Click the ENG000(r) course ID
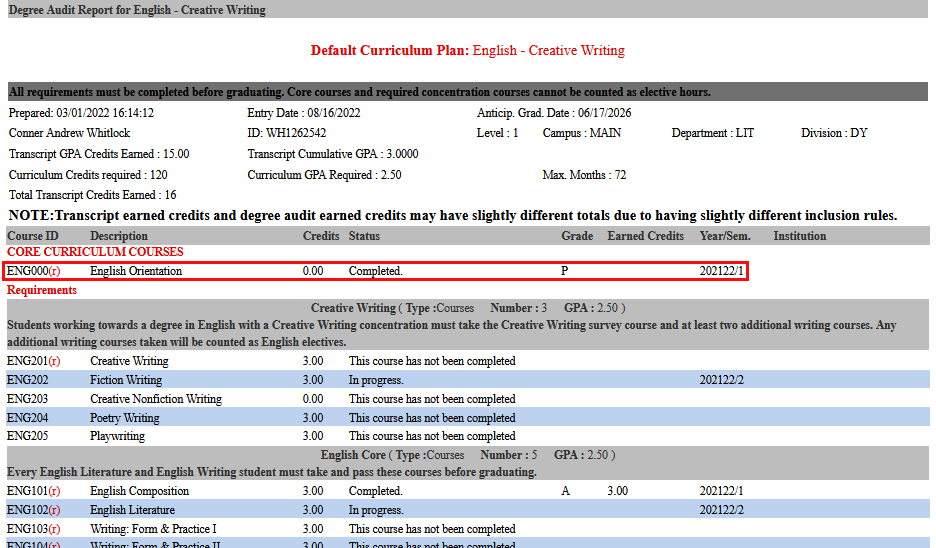Viewport: 936px width, 548px height. (33, 271)
